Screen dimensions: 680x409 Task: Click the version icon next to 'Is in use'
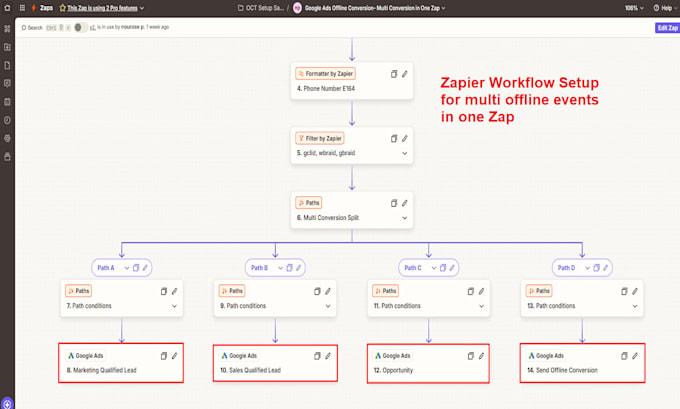(92, 27)
